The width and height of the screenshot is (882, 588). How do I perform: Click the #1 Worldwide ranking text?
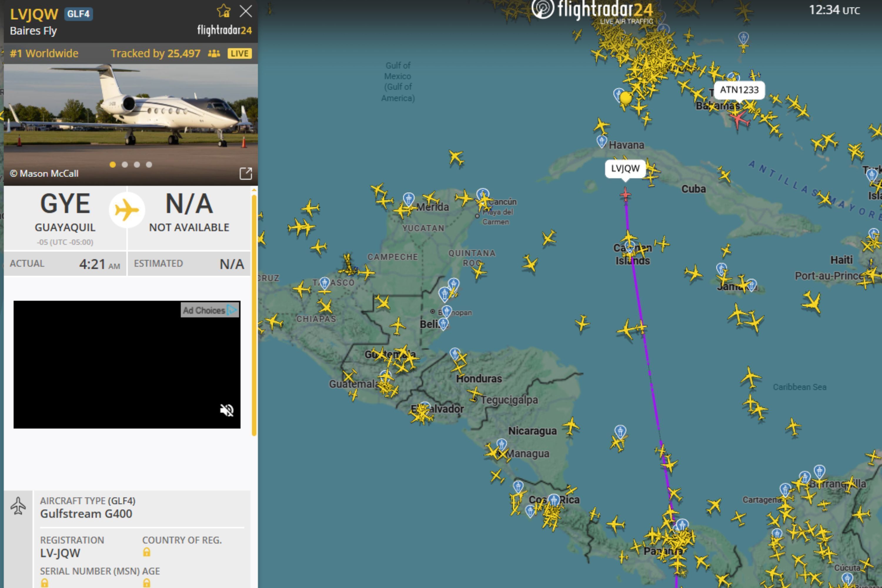click(x=44, y=54)
